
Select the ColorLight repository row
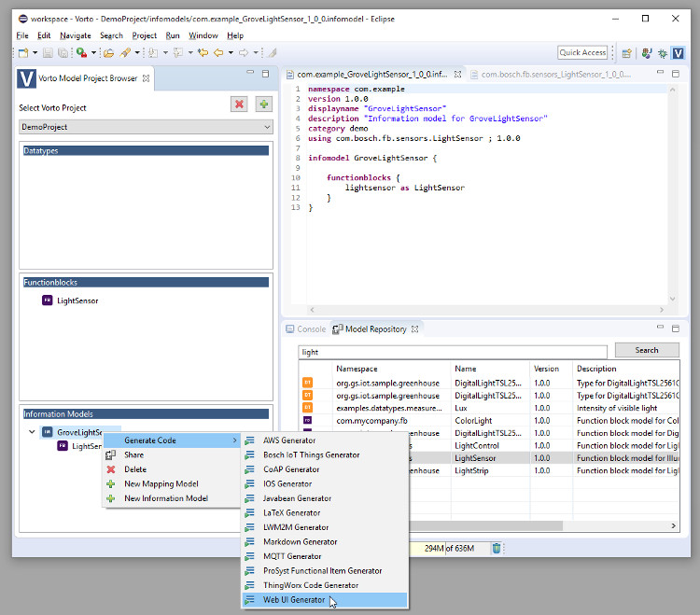489,421
